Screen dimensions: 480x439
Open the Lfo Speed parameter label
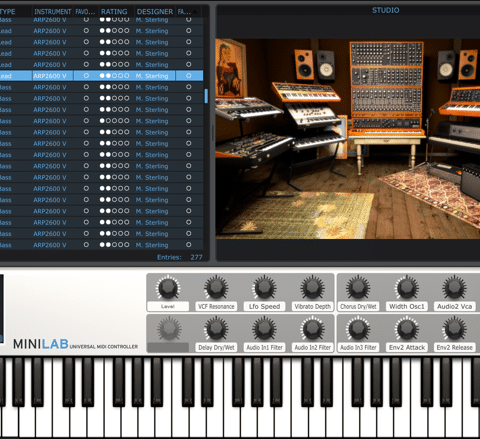pyautogui.click(x=264, y=306)
